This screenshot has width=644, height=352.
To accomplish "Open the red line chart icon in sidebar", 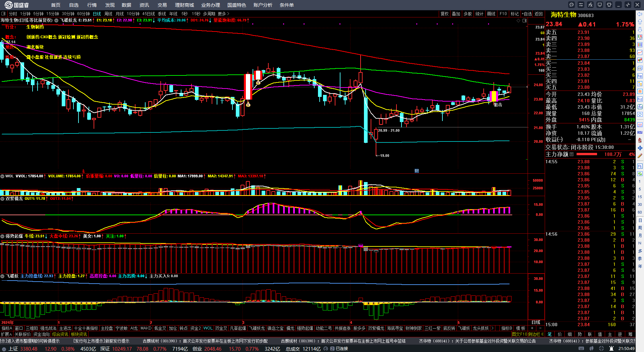I will [x=640, y=53].
